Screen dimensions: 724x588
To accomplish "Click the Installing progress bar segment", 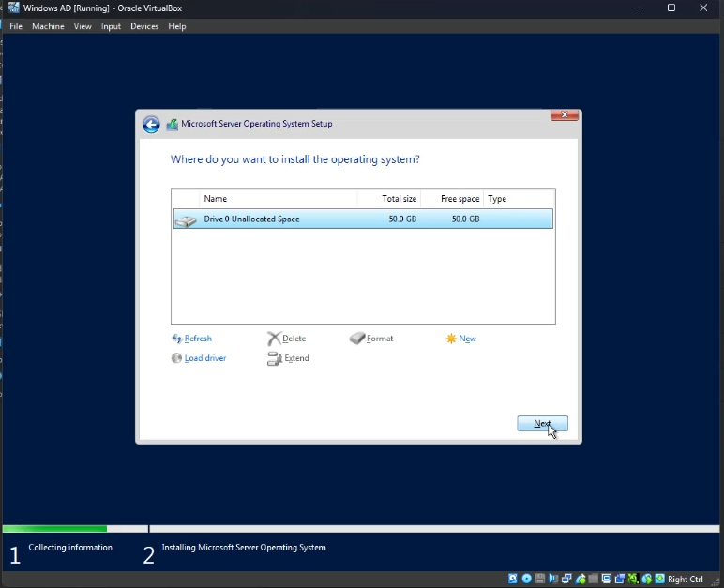I will [434, 529].
